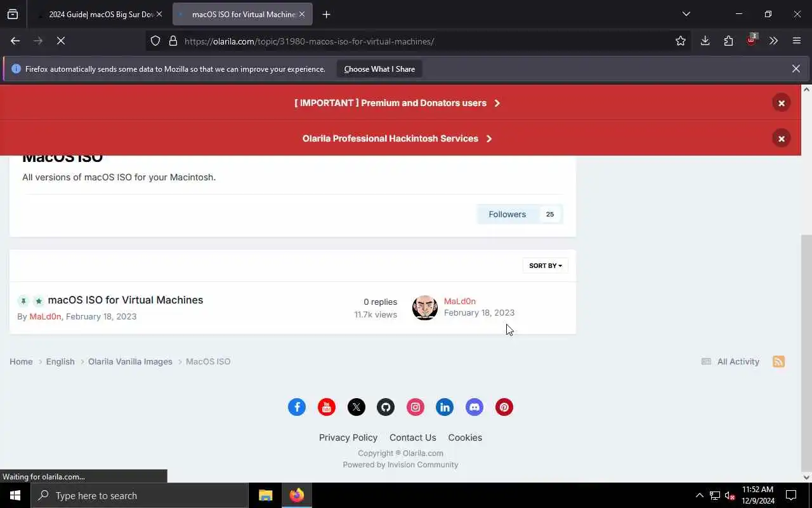Show hidden system tray icons

click(699, 495)
